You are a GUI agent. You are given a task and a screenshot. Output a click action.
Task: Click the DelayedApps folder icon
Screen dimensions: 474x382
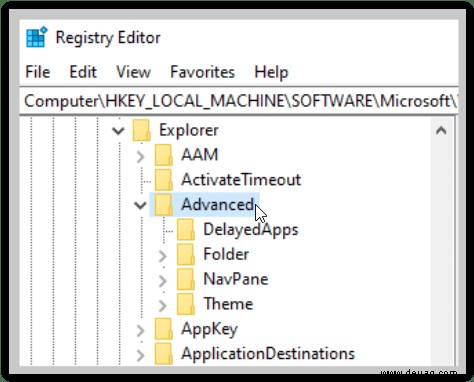(186, 230)
